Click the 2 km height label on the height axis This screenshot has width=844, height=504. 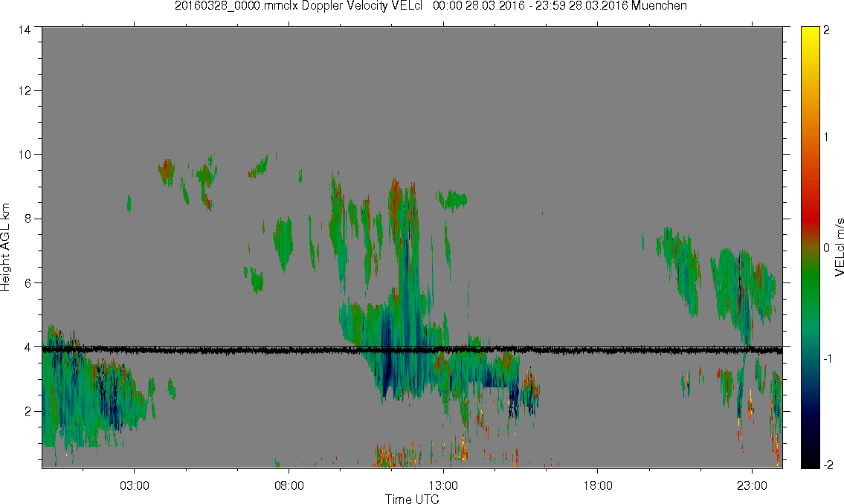28,412
